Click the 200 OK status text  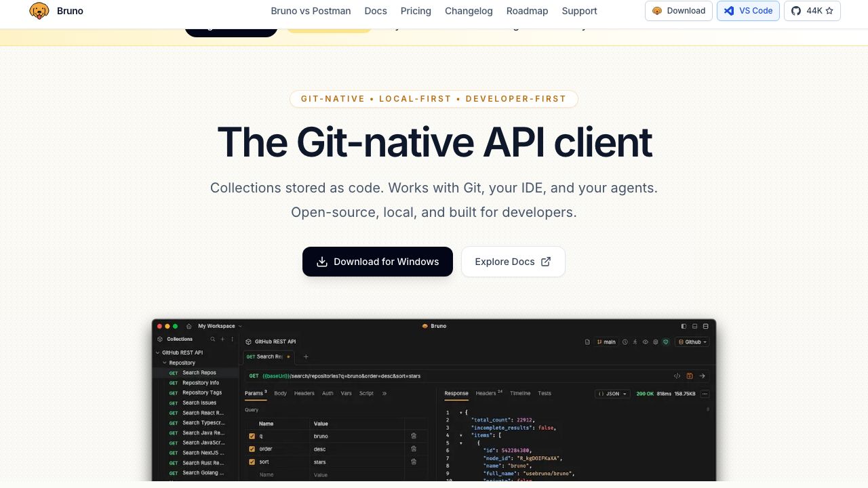click(x=645, y=394)
